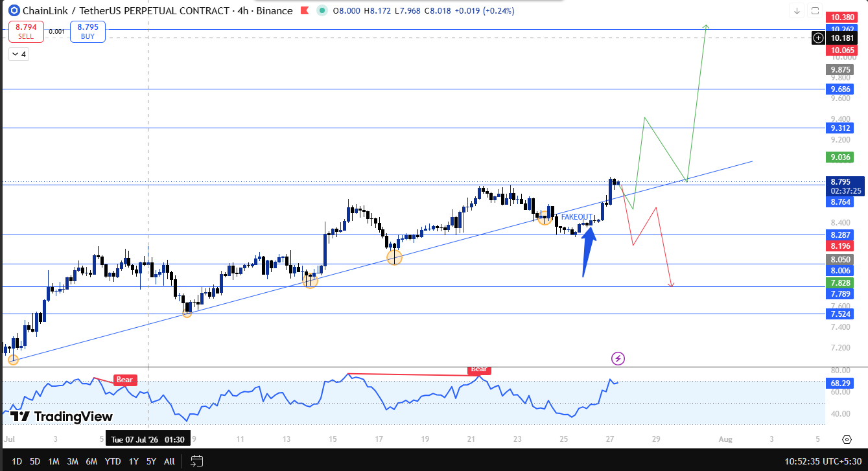Open the 10:52:35 UTC+5:30 timezone menu

click(x=823, y=461)
